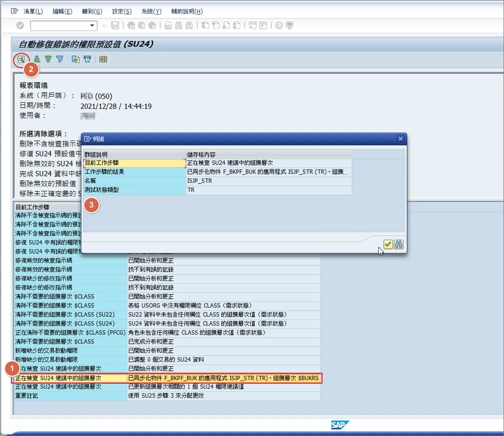Viewport: 504px width, 436px height.
Task: Confirm the 明細 dialog with green checkmark
Action: click(x=388, y=245)
